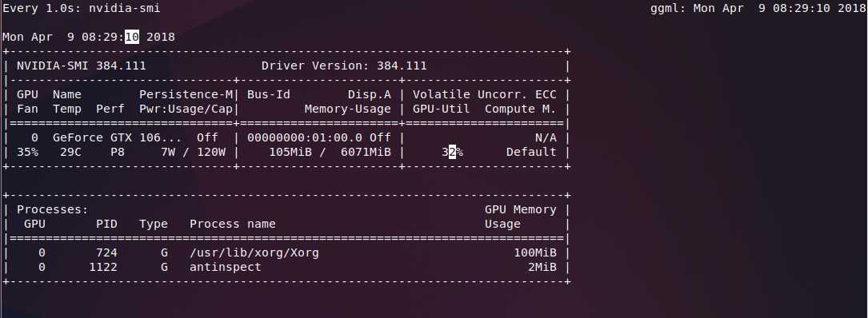Click the 35% fan speed value

pyautogui.click(x=28, y=152)
